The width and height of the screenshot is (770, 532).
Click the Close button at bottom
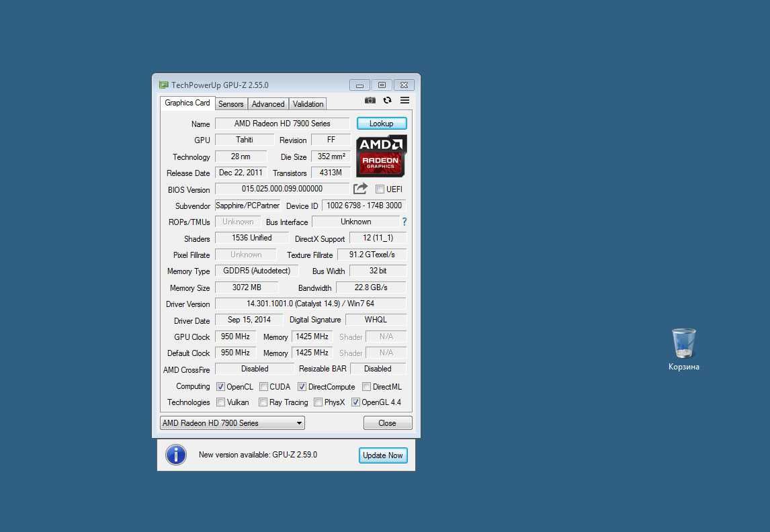pos(388,423)
